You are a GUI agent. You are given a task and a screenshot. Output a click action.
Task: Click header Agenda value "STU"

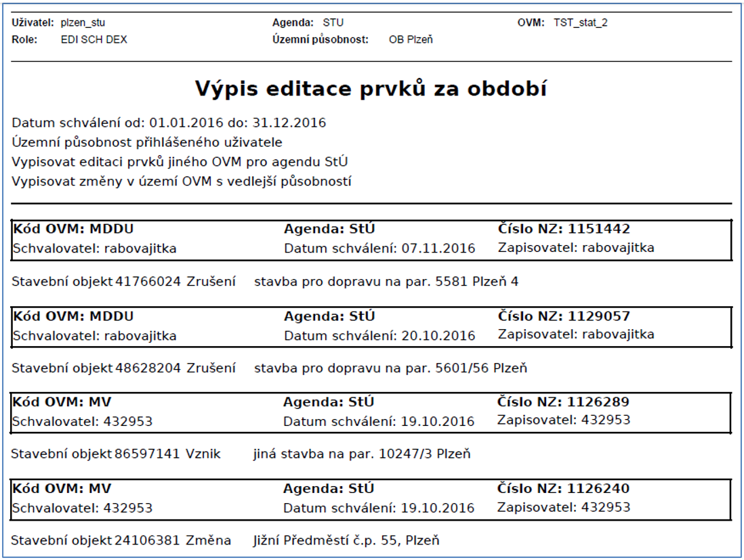(333, 23)
